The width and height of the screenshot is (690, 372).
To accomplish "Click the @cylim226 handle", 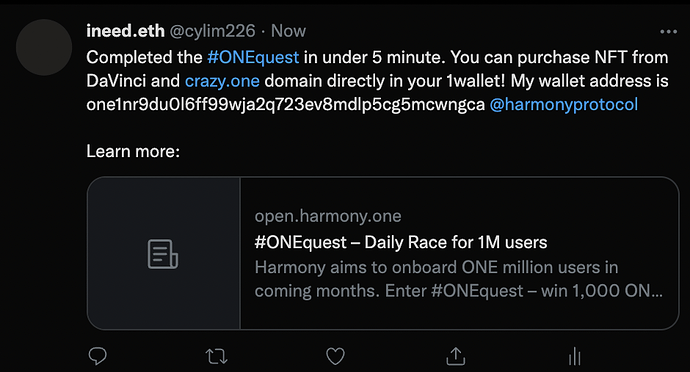I will 212,31.
